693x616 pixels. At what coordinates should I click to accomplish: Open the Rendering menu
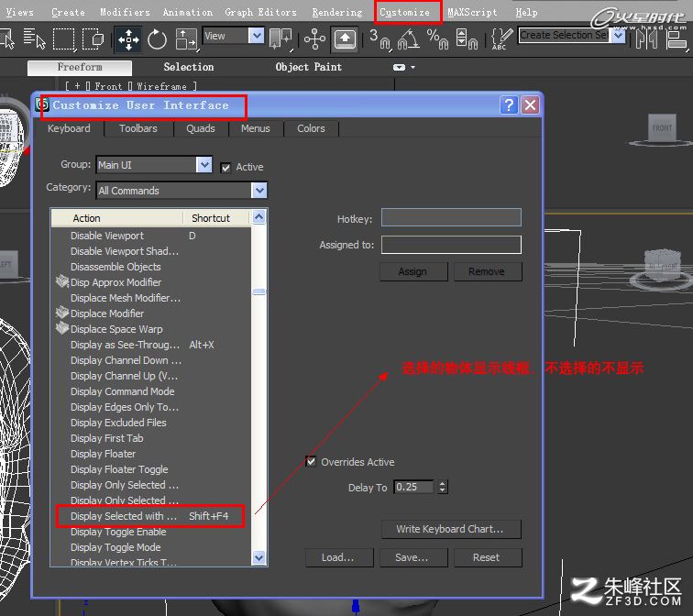pyautogui.click(x=336, y=12)
